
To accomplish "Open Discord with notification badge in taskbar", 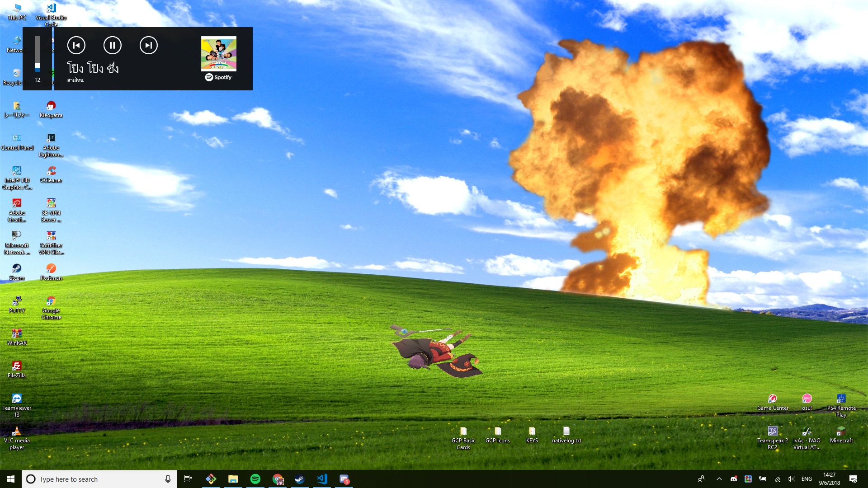I will pos(344,479).
